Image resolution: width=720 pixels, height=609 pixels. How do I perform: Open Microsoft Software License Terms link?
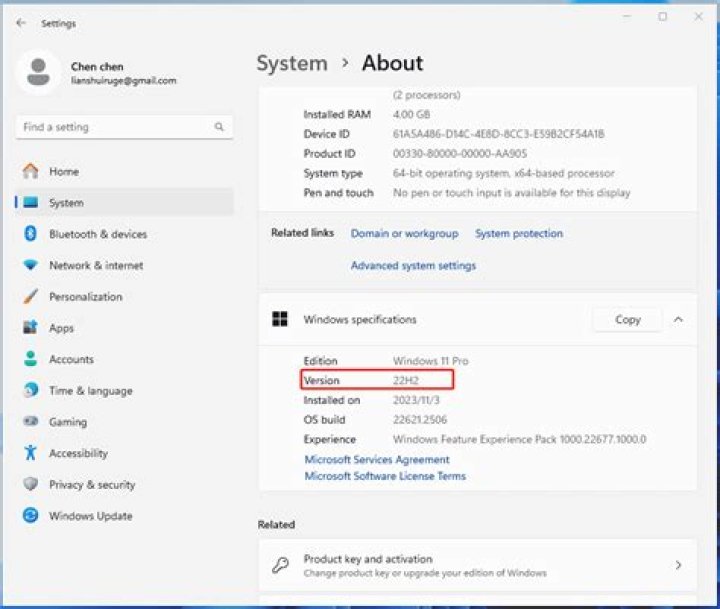pyautogui.click(x=385, y=476)
